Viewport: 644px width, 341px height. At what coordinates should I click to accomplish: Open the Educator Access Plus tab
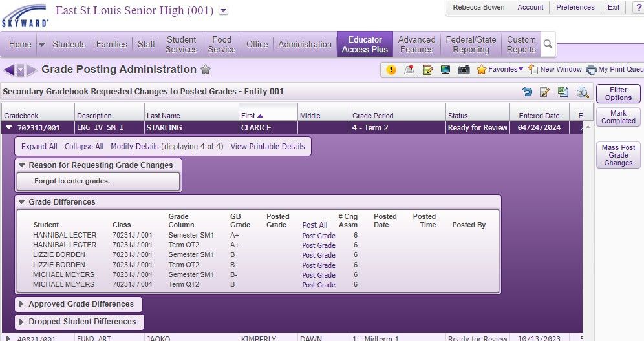[x=365, y=45]
